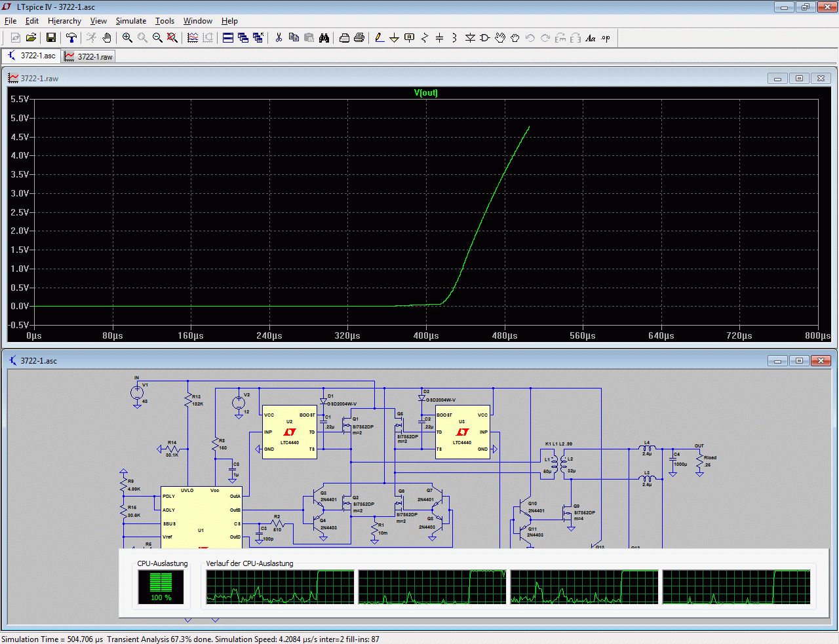839x644 pixels.
Task: Click the V(out) trace label
Action: [425, 92]
